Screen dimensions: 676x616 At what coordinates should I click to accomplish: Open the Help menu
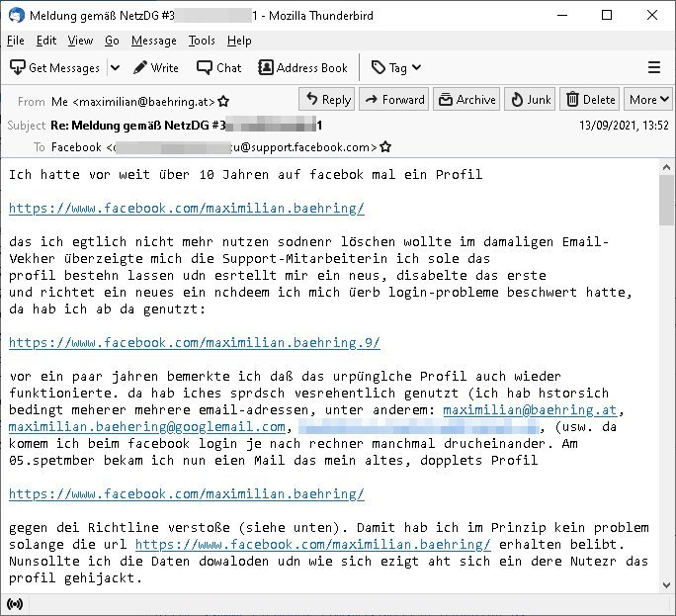(x=239, y=41)
